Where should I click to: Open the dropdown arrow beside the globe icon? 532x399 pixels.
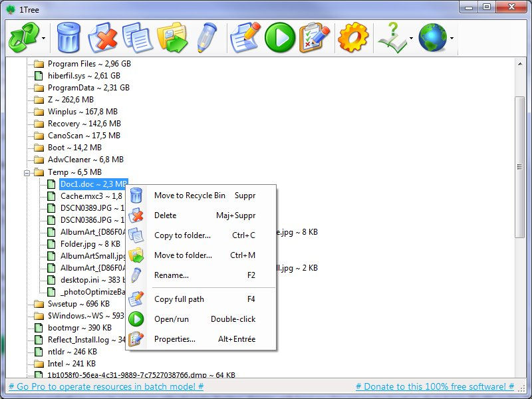pos(452,38)
